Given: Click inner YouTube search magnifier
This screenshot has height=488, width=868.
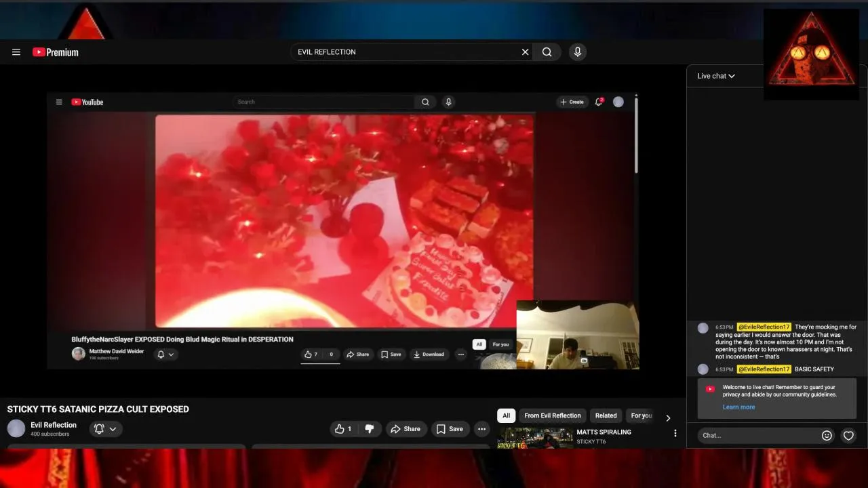Looking at the screenshot, I should coord(425,102).
